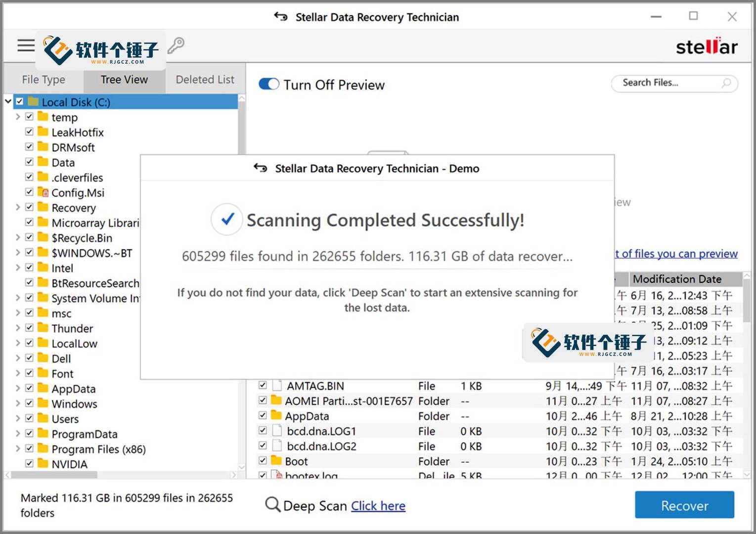The image size is (756, 534).
Task: Expand the ProgramData node
Action: coord(18,434)
